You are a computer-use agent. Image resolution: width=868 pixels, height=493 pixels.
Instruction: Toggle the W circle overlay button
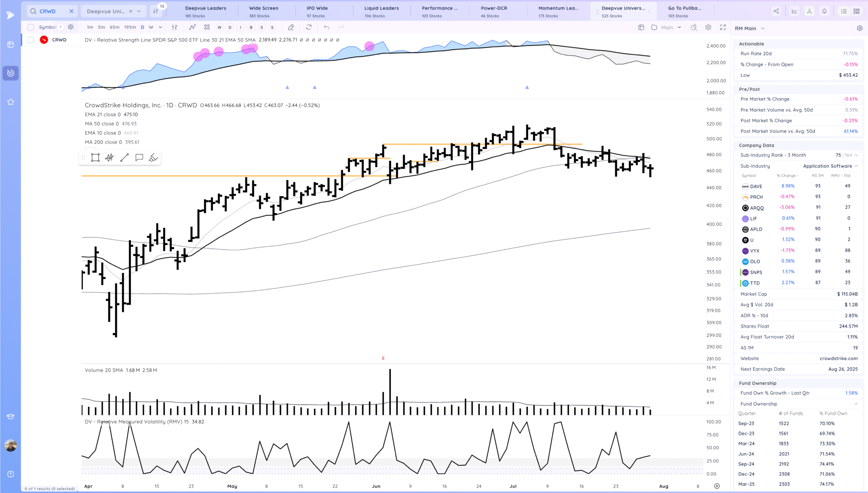click(219, 27)
